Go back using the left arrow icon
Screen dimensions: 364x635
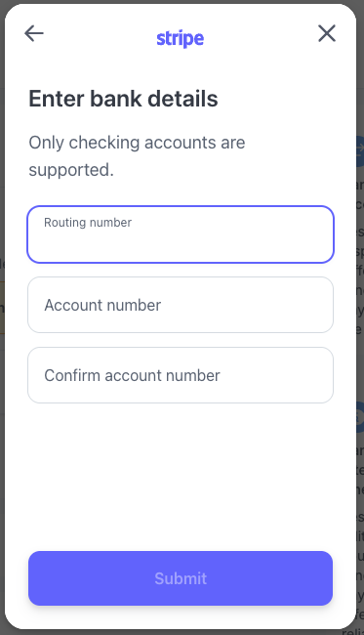point(34,33)
